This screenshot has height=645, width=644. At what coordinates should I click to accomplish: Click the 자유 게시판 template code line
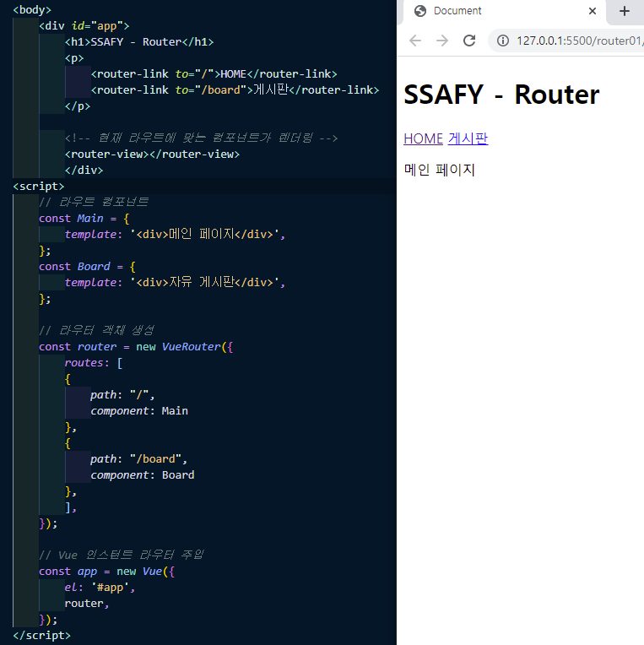[175, 283]
